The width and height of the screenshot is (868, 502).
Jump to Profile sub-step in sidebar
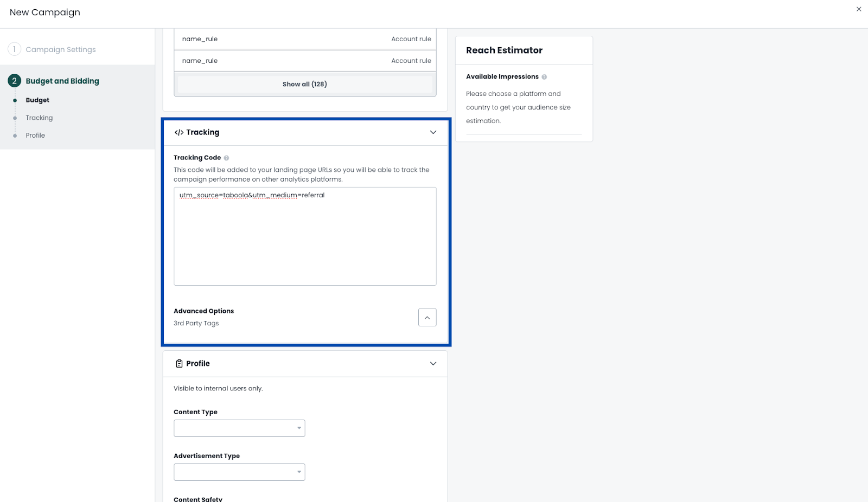[x=35, y=136]
